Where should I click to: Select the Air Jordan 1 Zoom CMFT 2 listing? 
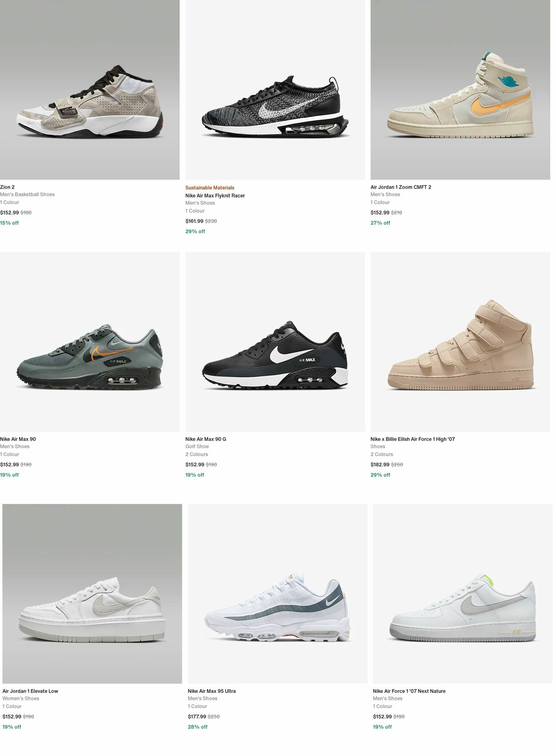pos(400,187)
